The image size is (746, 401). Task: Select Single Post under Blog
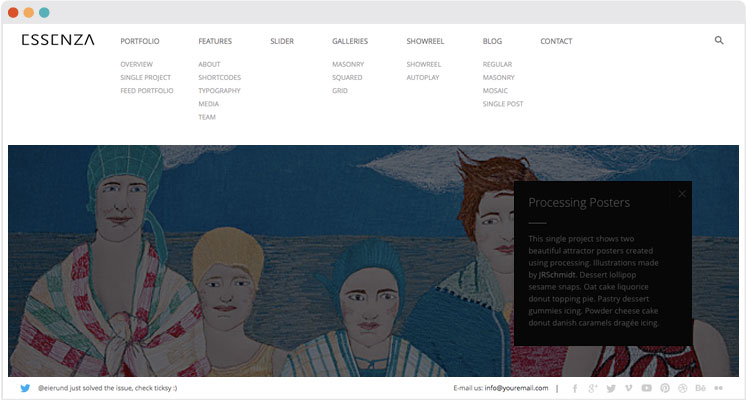click(503, 104)
